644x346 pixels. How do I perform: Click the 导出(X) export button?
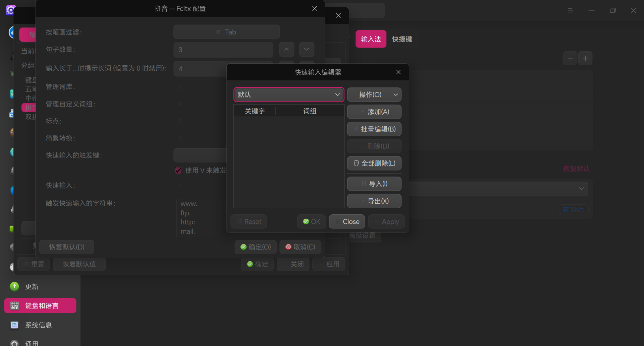click(374, 201)
